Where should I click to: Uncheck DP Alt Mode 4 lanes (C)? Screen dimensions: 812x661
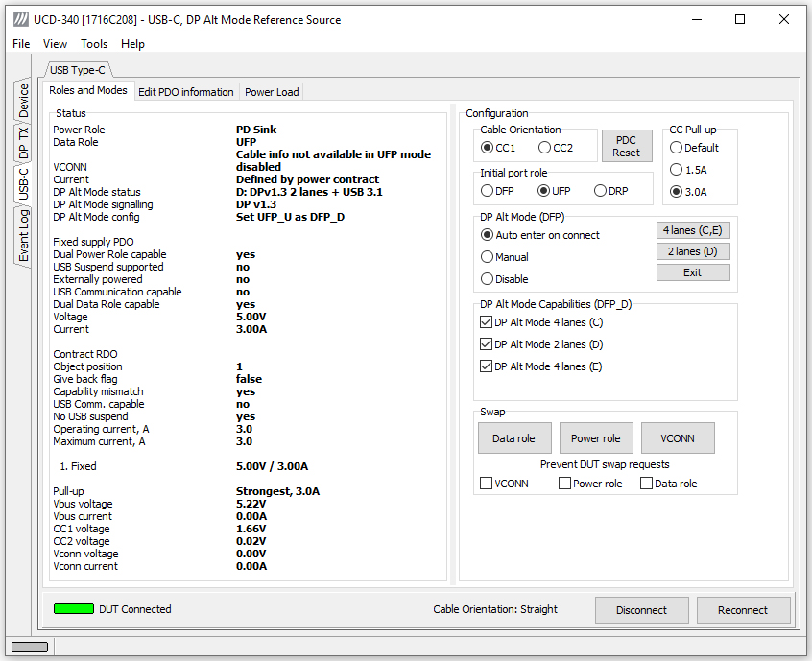coord(486,322)
